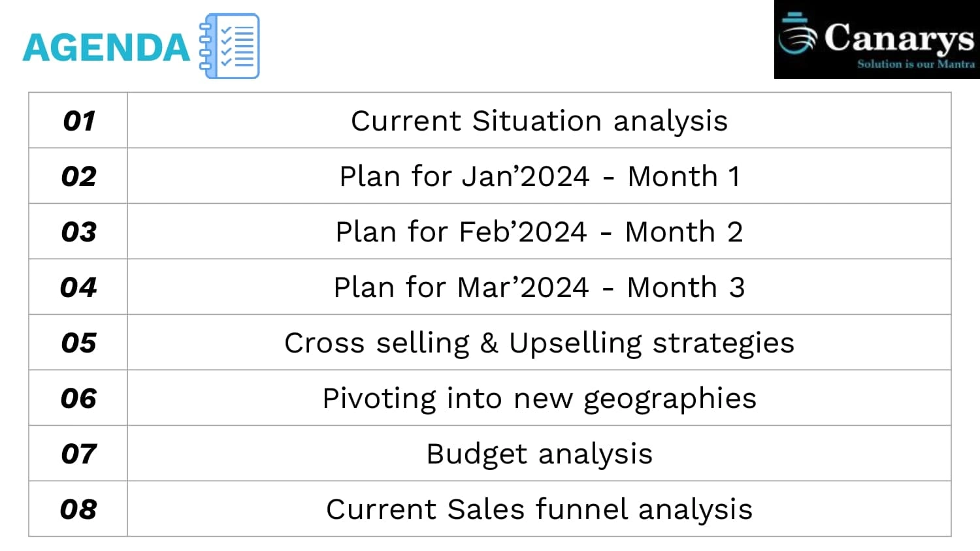Open the Plan for Feb'2024 entry
Viewport: 980px width, 551px height.
(539, 232)
